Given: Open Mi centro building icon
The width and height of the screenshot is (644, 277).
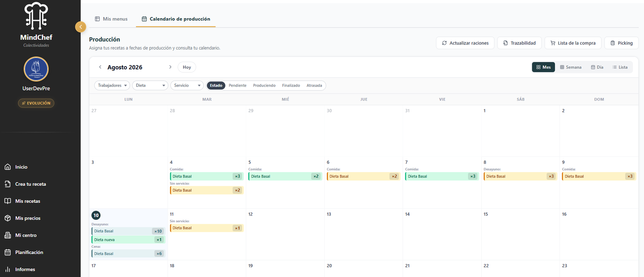Looking at the screenshot, I should pos(8,235).
